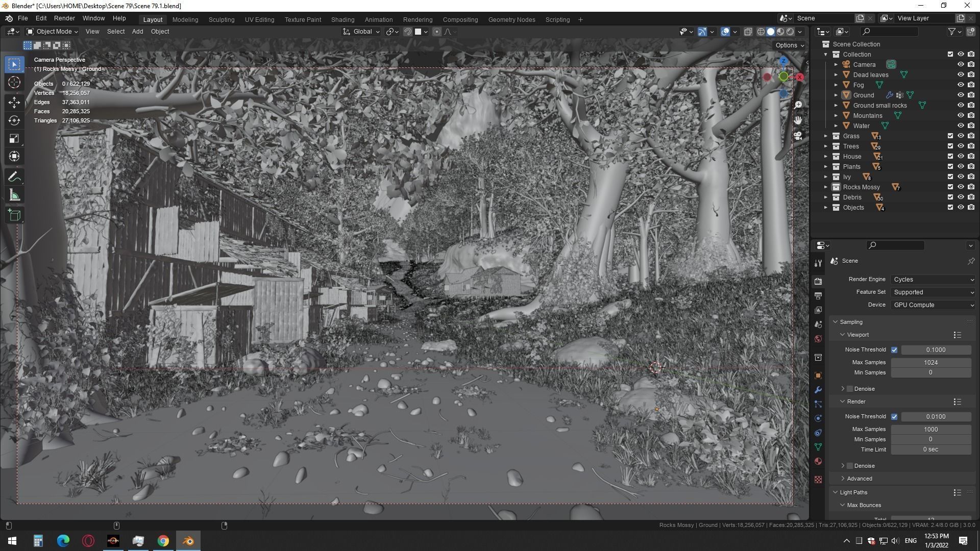Screen dimensions: 980x551
Task: Disable viewport Noise Threshold checkbox
Action: pyautogui.click(x=894, y=350)
